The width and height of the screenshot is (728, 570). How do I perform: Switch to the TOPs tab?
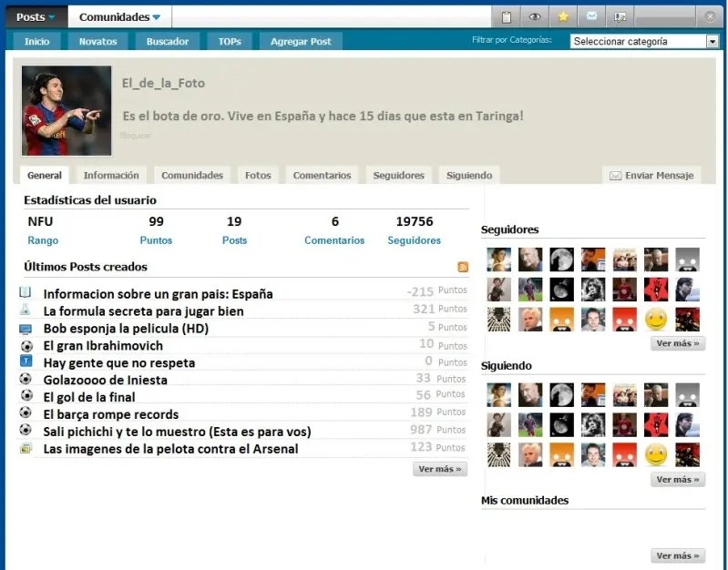pos(230,41)
